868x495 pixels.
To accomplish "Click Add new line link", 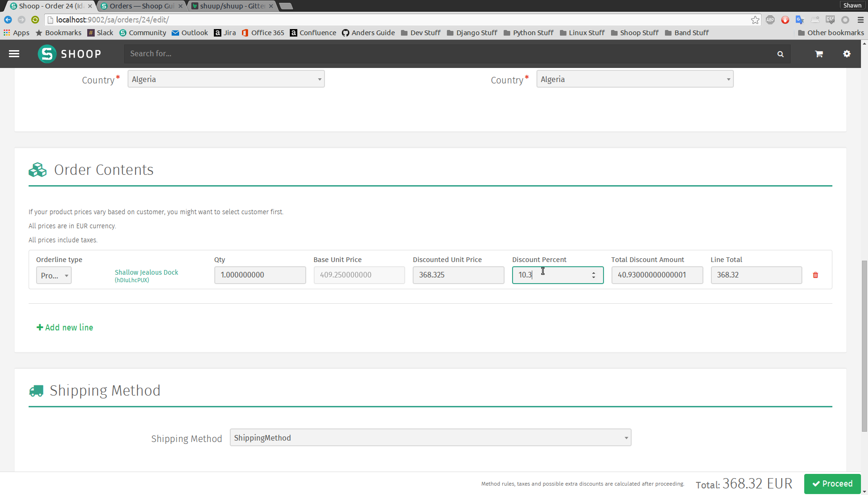I will (x=65, y=328).
